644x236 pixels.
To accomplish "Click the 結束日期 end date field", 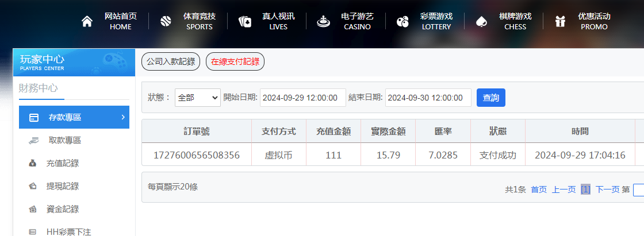I will pos(428,98).
